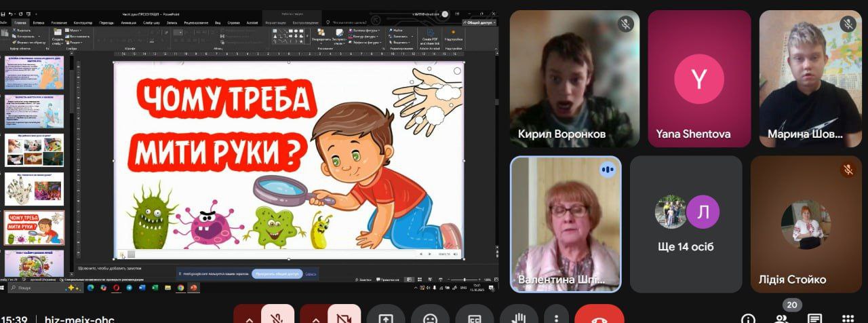This screenshot has height=323, width=868.
Task: Open audio settings arrow beside microphone
Action: (x=249, y=317)
